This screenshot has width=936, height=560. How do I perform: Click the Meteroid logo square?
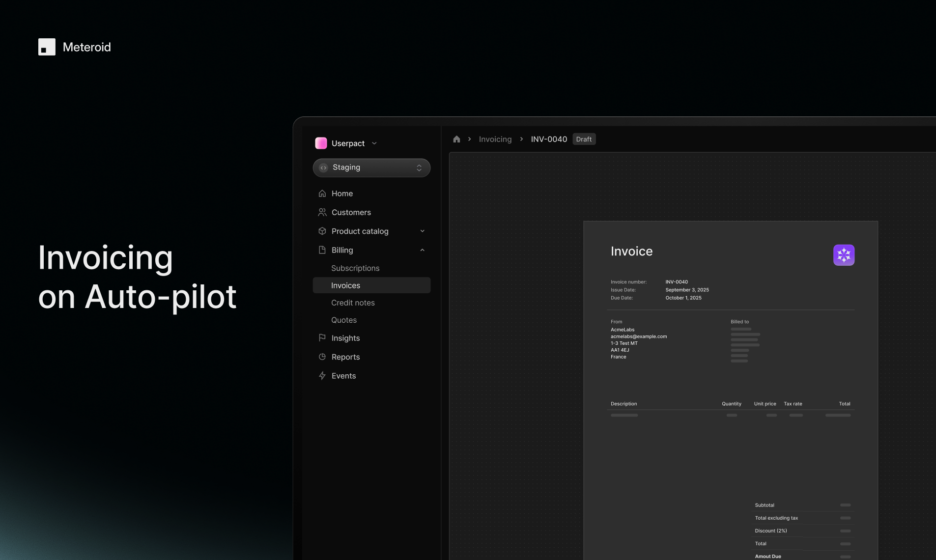click(47, 47)
